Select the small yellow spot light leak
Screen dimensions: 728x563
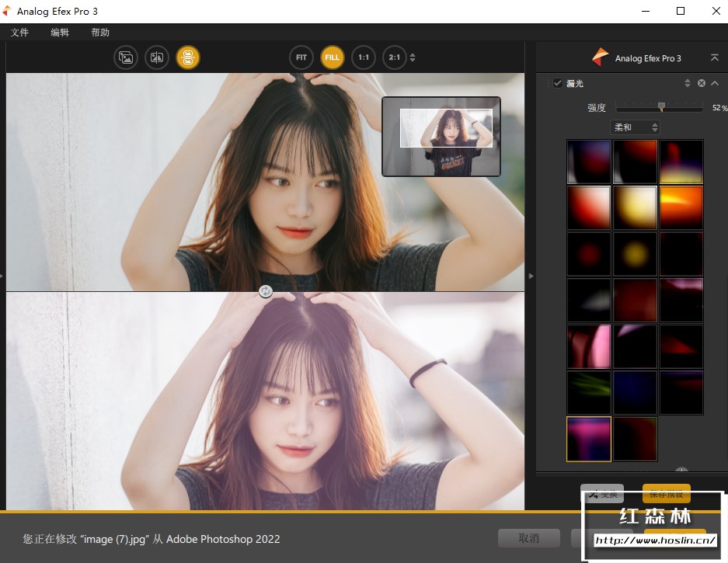coord(635,255)
